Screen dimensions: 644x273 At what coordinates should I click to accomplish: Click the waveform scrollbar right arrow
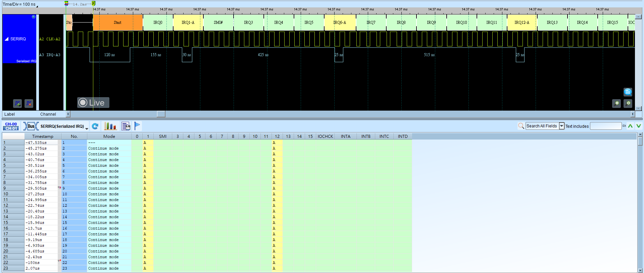[633, 114]
